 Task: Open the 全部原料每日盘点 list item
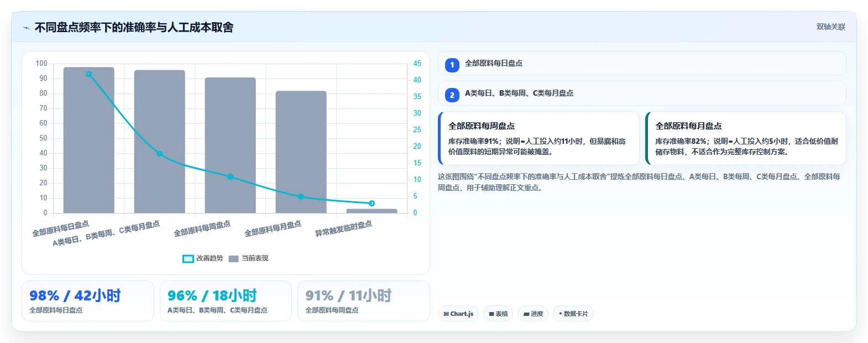click(x=642, y=63)
